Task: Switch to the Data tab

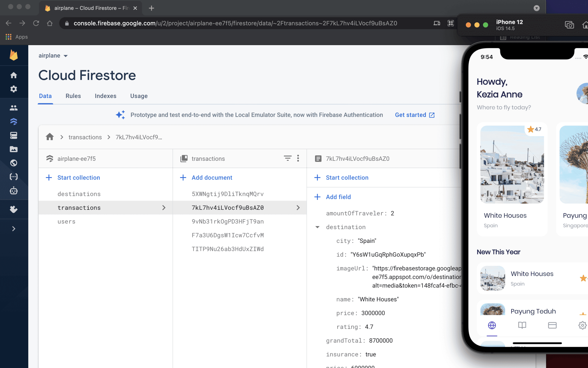Action: 45,96
